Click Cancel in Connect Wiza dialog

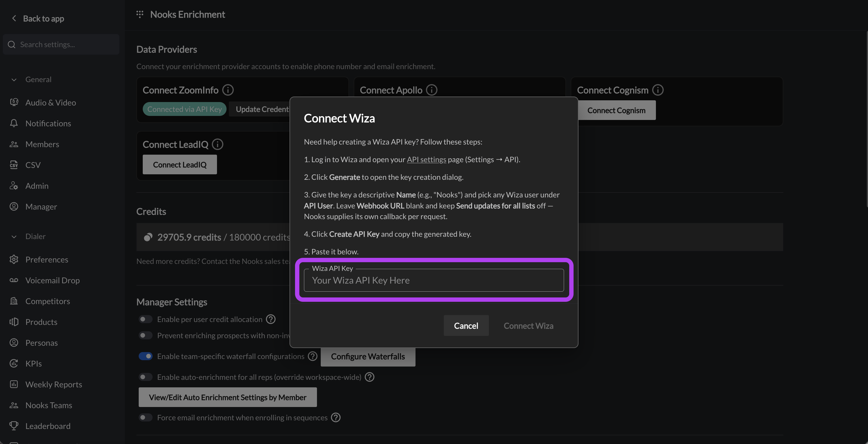point(466,325)
